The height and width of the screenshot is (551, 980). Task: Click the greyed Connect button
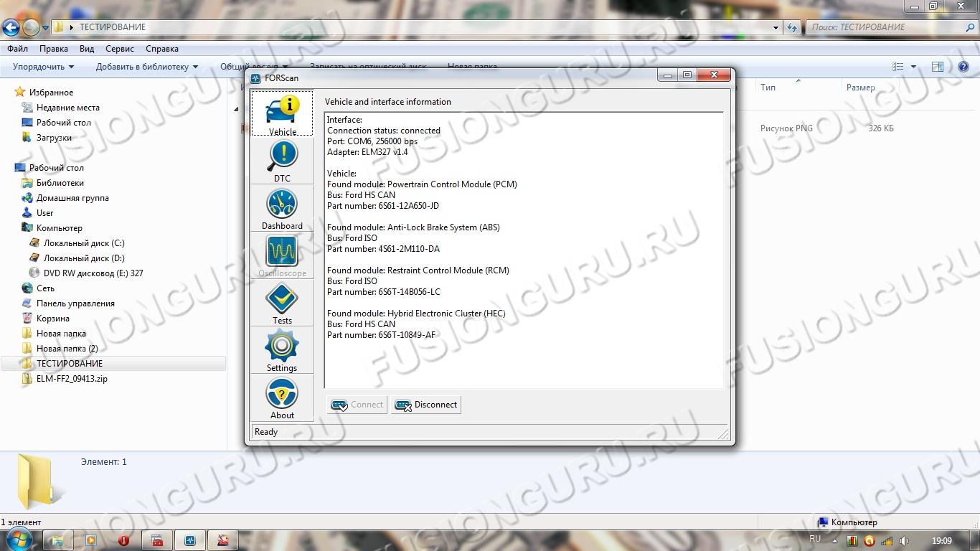click(357, 405)
